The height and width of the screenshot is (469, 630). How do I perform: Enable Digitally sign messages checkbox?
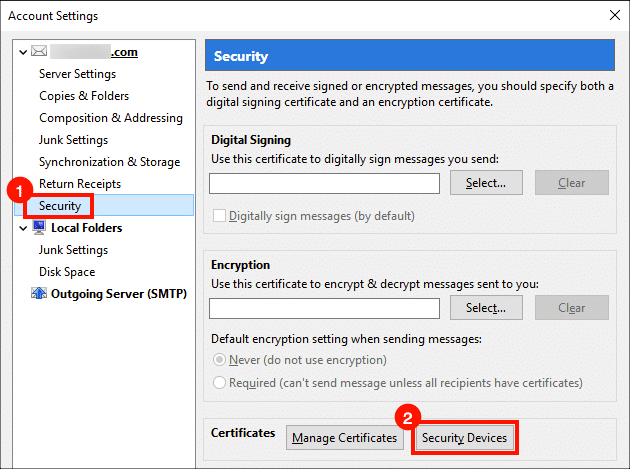pyautogui.click(x=219, y=215)
